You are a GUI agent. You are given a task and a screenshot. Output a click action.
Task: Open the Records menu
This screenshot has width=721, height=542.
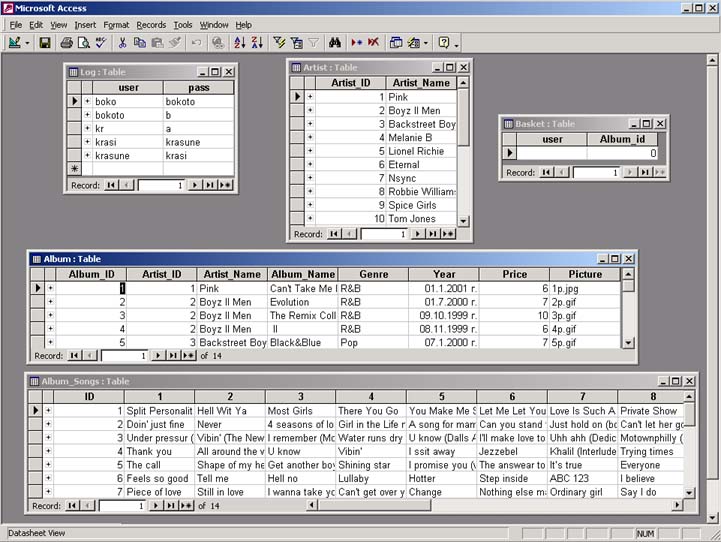click(x=151, y=24)
